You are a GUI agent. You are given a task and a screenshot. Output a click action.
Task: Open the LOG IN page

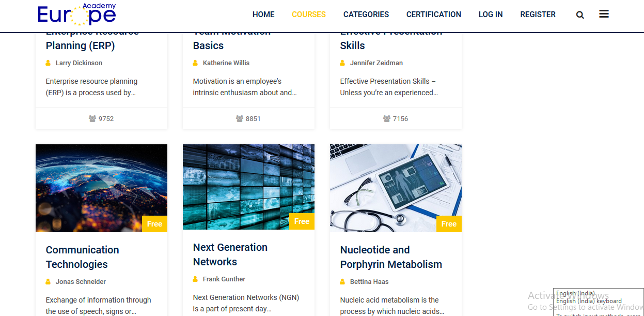pyautogui.click(x=491, y=14)
